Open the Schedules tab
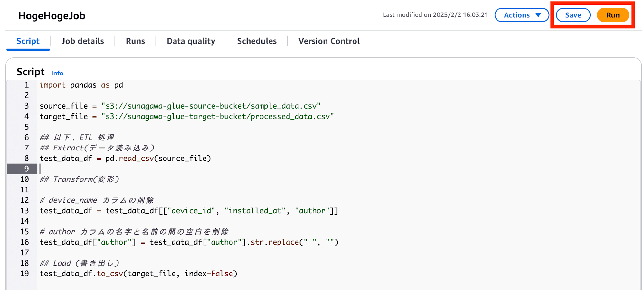 coord(257,41)
